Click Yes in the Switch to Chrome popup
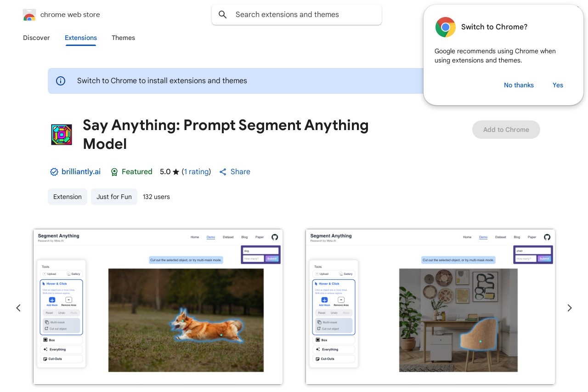 click(x=558, y=85)
